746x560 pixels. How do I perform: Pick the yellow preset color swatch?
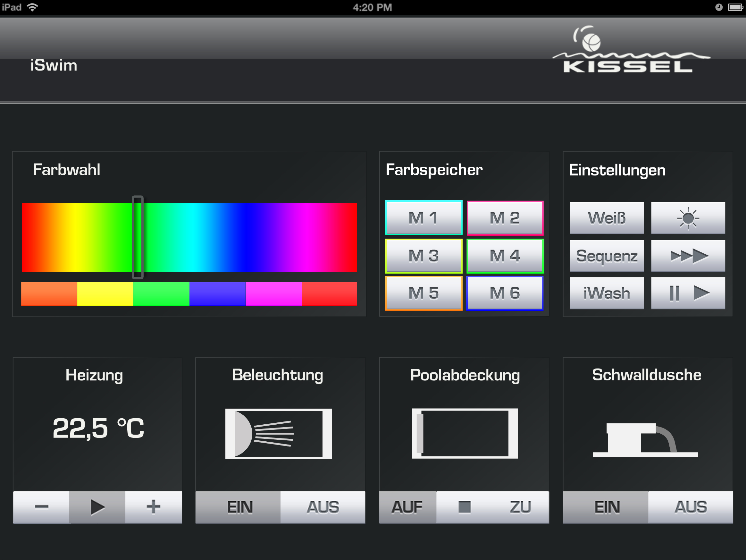coord(105,294)
